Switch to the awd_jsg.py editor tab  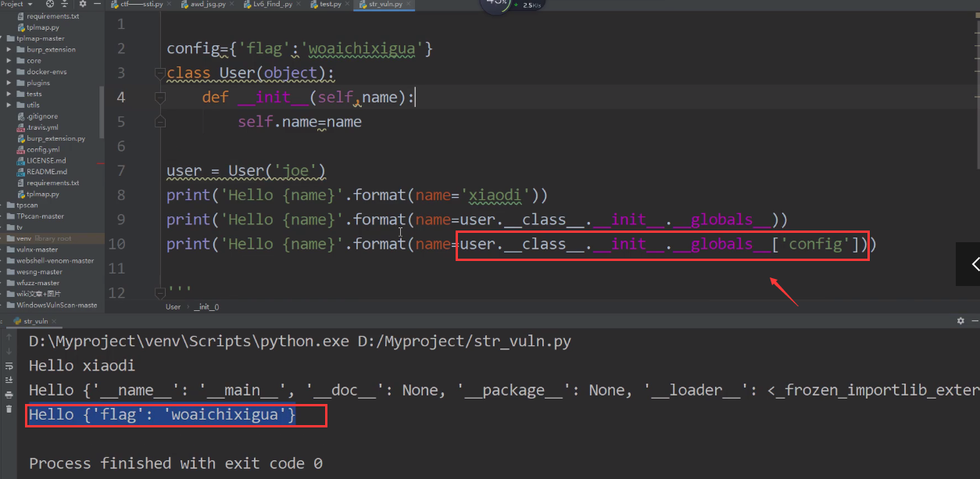pos(207,4)
